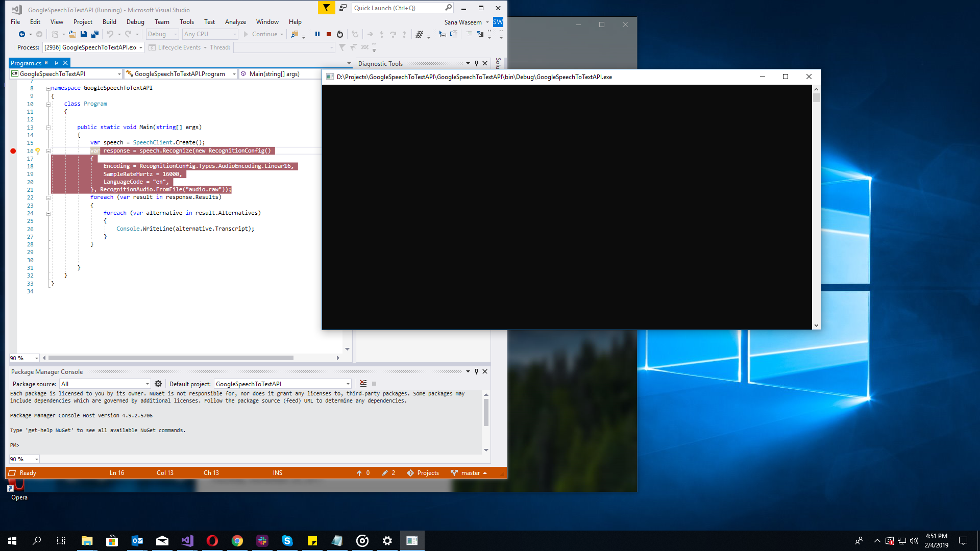This screenshot has width=980, height=551.
Task: Click the Step Into debug icon
Action: [x=381, y=34]
